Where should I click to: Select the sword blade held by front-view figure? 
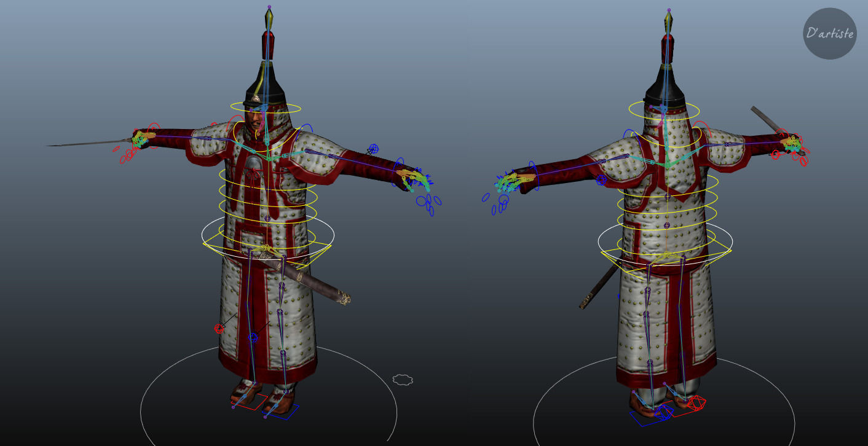(88, 144)
